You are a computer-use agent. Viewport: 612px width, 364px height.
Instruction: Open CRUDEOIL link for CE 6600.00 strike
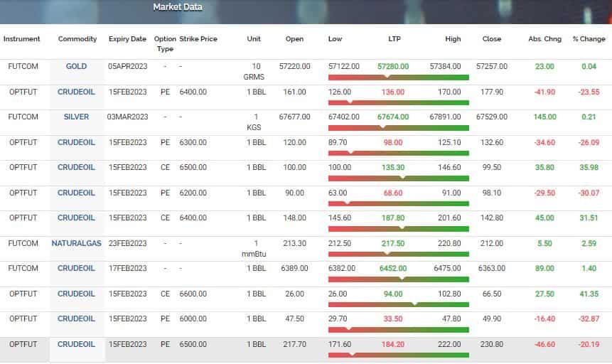tap(76, 294)
